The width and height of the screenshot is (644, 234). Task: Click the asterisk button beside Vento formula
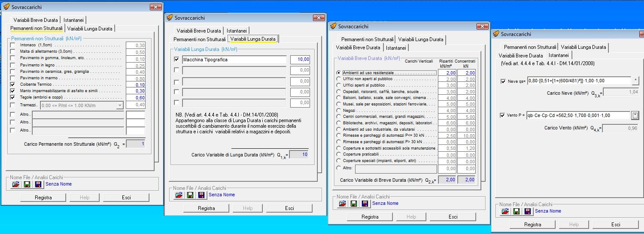tap(635, 115)
